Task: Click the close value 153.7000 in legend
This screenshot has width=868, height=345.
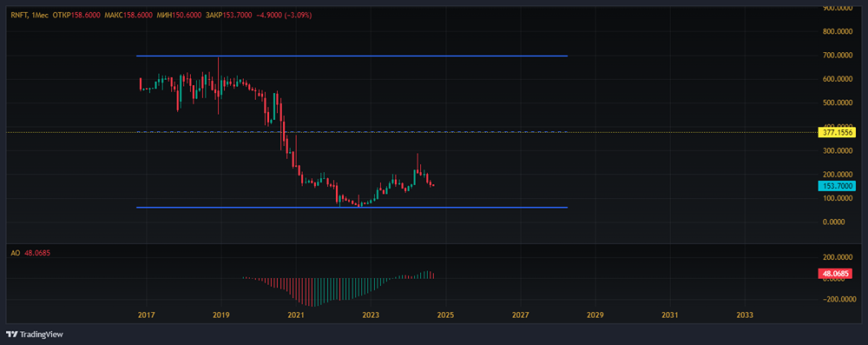Action: (x=237, y=16)
